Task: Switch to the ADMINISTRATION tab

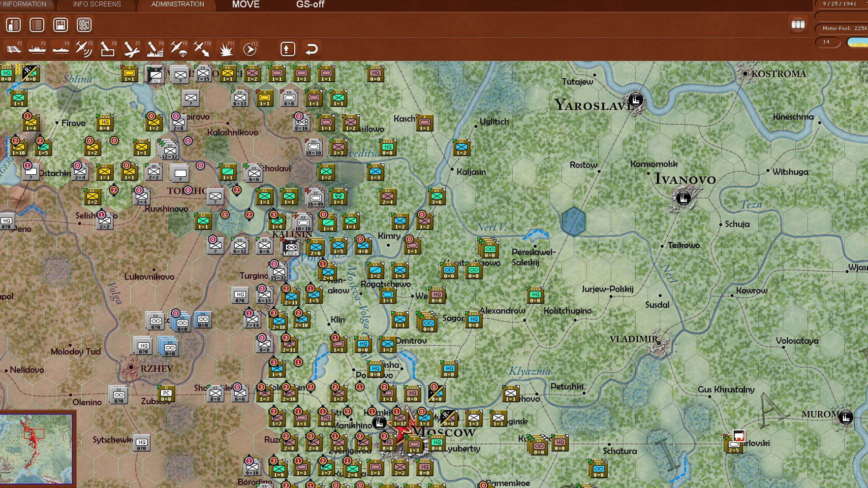Action: pyautogui.click(x=178, y=4)
